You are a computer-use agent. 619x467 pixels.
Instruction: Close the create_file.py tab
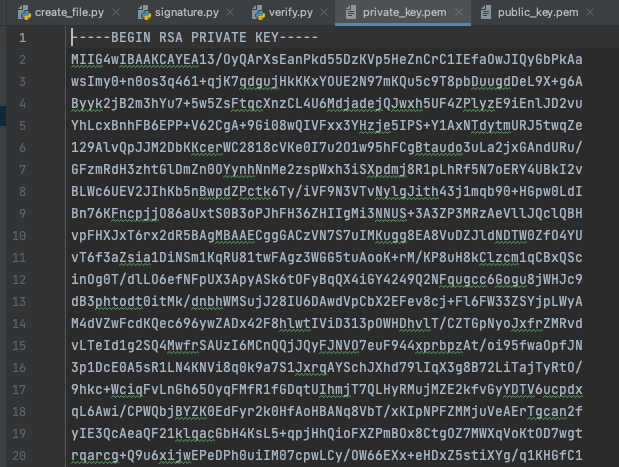click(x=116, y=13)
